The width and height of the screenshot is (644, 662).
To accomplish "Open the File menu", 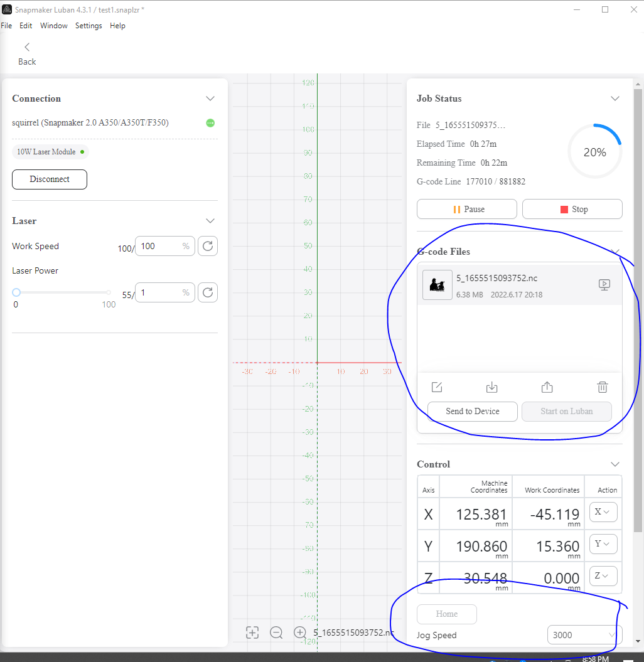I will 6,26.
